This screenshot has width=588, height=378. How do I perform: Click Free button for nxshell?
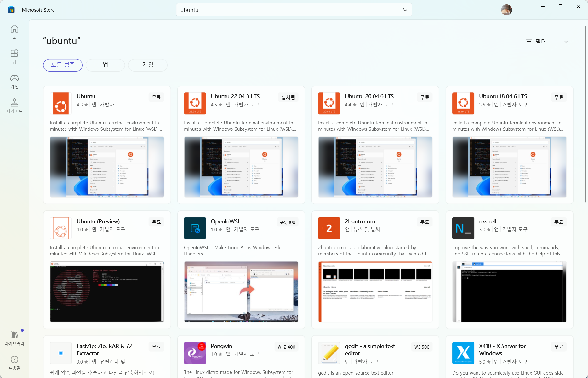click(559, 222)
